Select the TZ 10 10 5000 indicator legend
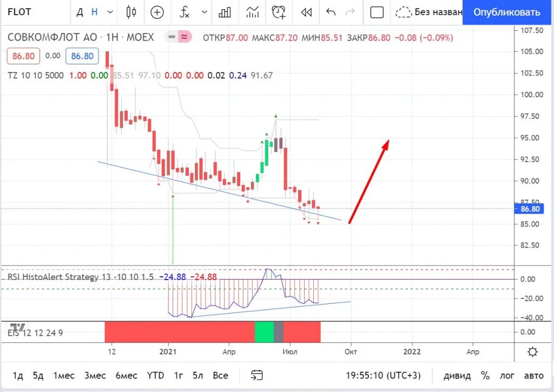 [36, 75]
